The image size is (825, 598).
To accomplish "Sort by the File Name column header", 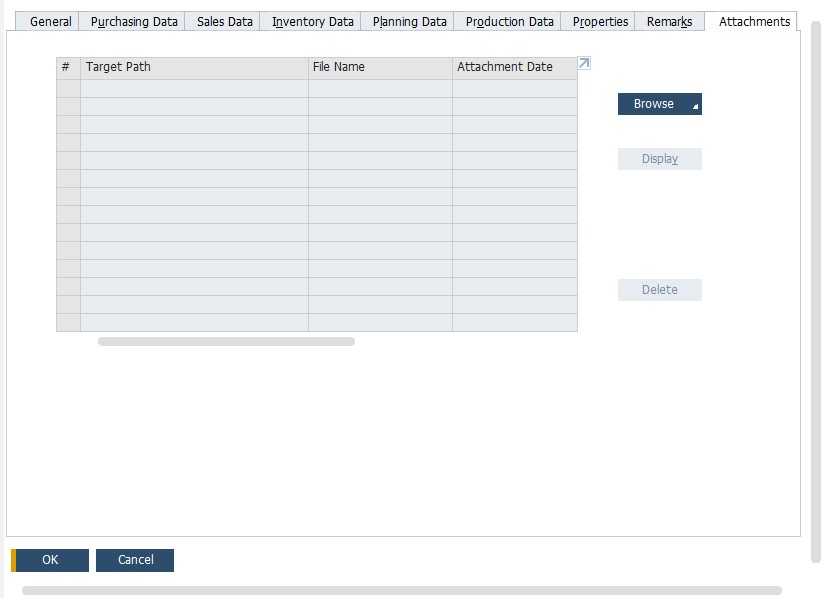I will coord(380,67).
